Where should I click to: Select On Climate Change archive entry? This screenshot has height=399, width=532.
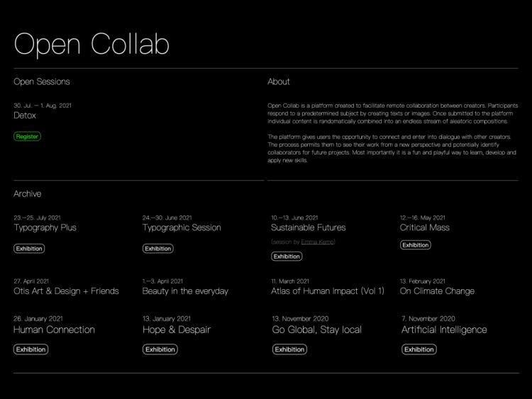coord(437,291)
